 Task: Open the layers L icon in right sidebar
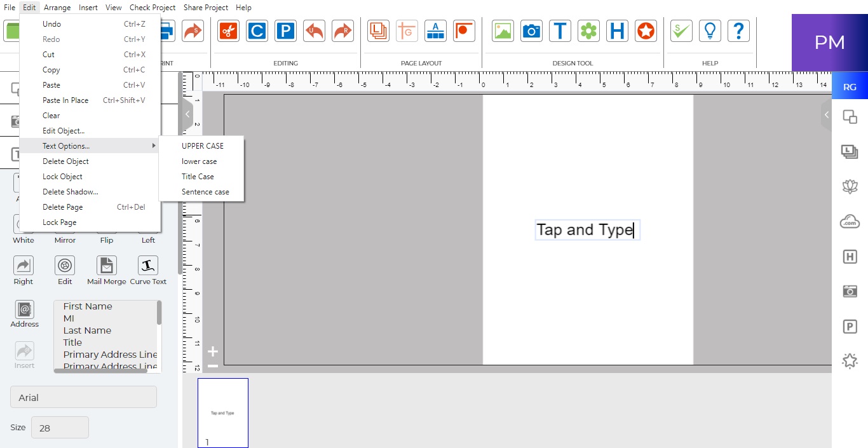(x=850, y=151)
